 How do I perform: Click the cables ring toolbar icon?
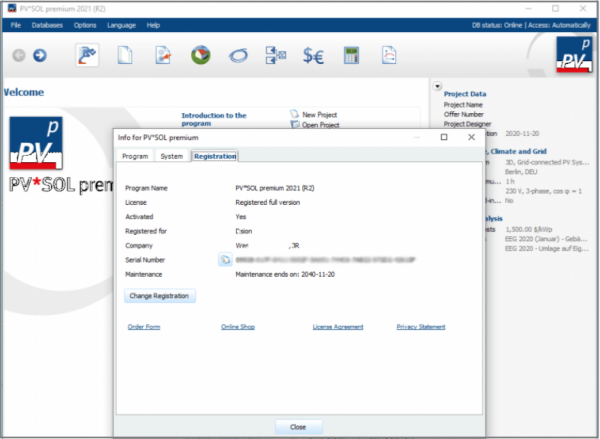238,55
